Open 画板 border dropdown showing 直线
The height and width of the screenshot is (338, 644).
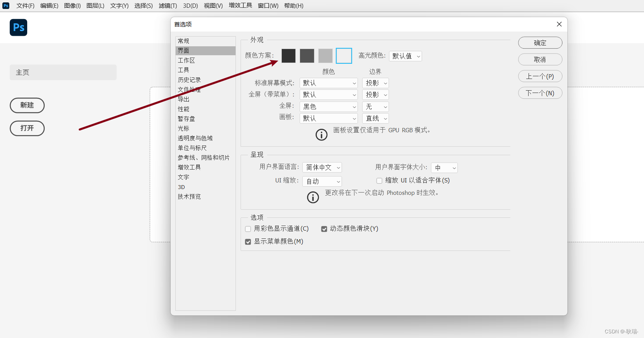click(x=375, y=118)
